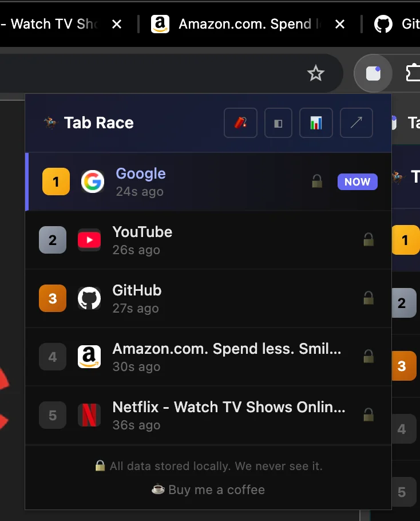Click the arrow pop-out icon in Tab Race header

pos(356,123)
